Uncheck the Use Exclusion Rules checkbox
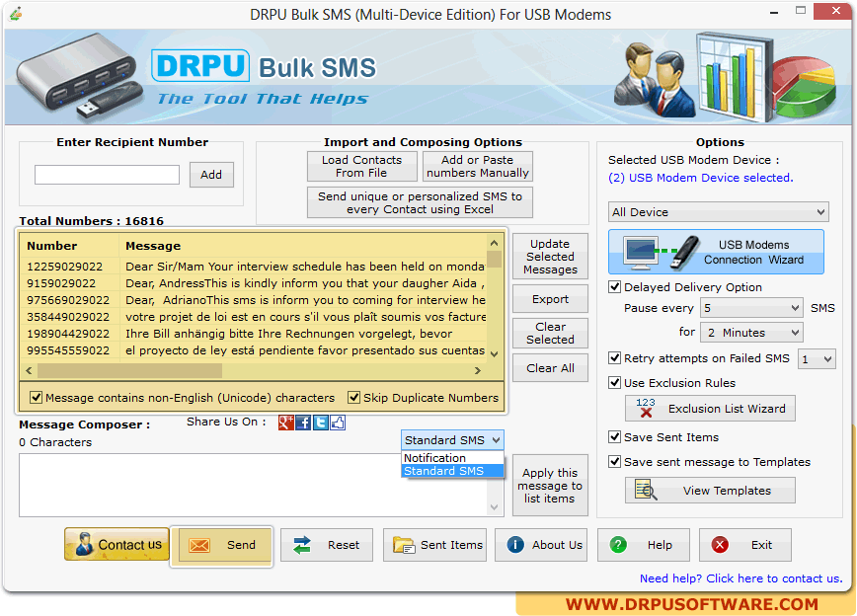Image resolution: width=857 pixels, height=616 pixels. [x=615, y=383]
